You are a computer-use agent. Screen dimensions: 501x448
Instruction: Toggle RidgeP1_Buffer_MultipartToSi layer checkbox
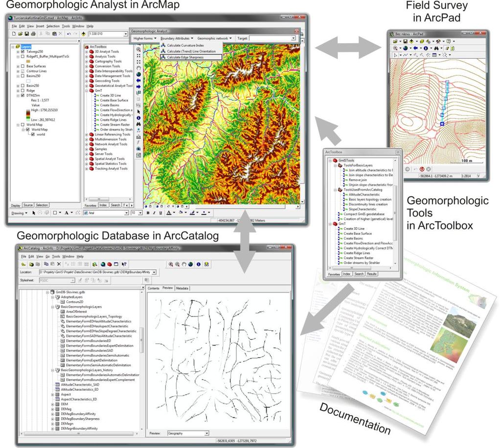point(23,57)
